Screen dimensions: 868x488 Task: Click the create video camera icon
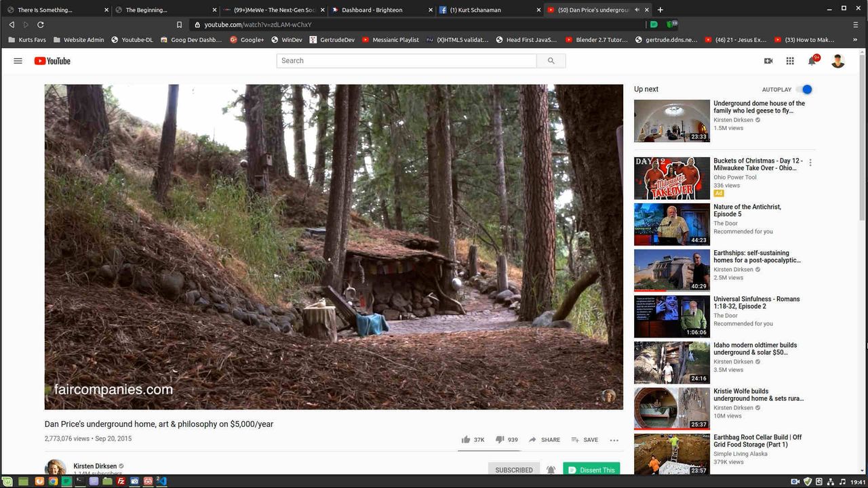(768, 61)
